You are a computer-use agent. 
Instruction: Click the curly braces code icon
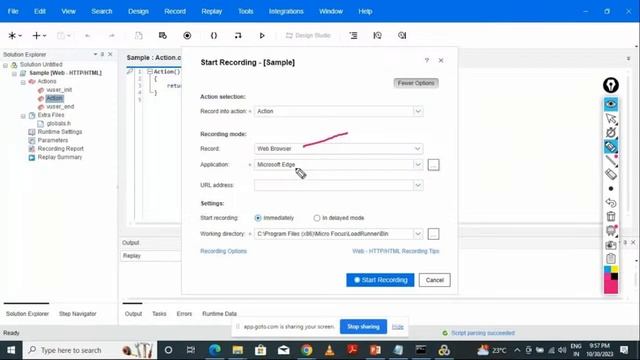point(213,36)
